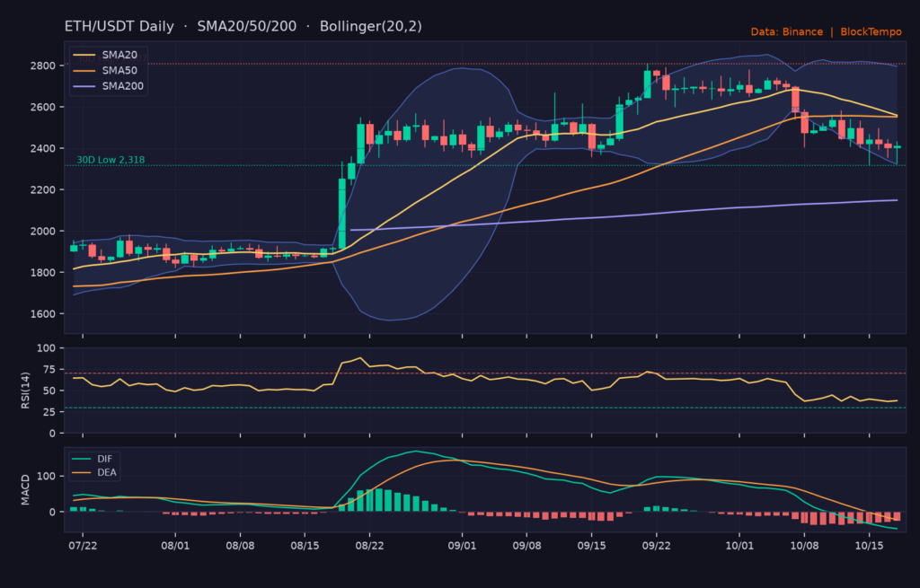
Task: Click the 07/22 date label
Action: pyautogui.click(x=83, y=546)
